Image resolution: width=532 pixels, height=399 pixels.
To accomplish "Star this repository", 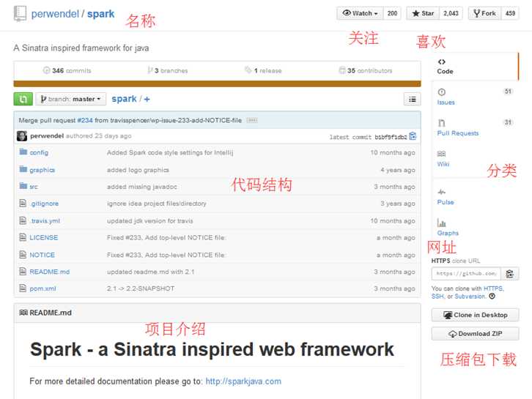I will click(423, 13).
